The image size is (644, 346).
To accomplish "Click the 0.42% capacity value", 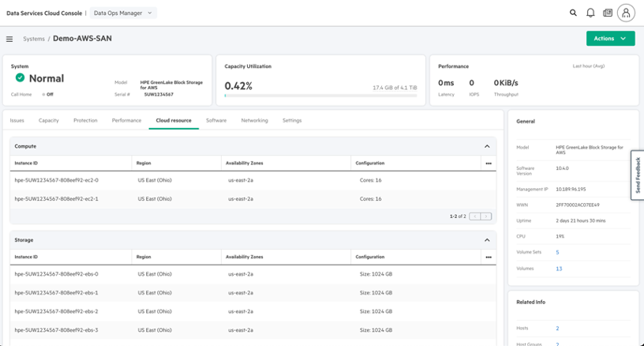I will click(238, 86).
